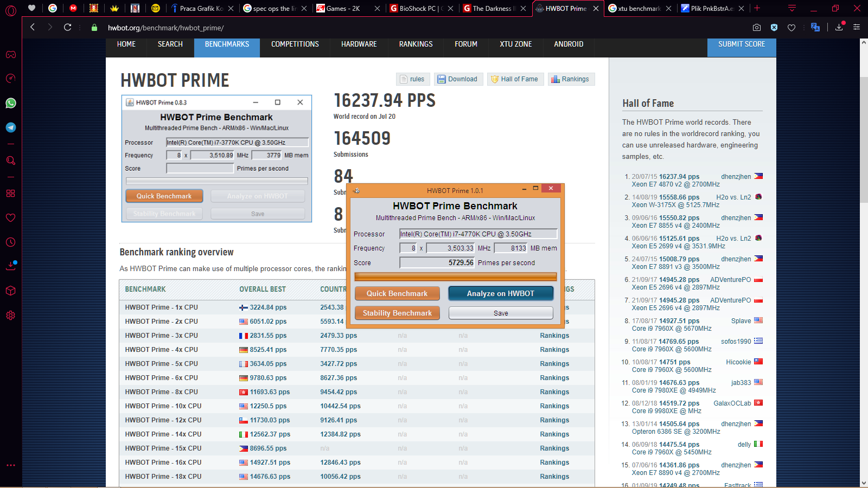Click the SUBMIT SCORE button
Screen dimensions: 868x488
(742, 47)
